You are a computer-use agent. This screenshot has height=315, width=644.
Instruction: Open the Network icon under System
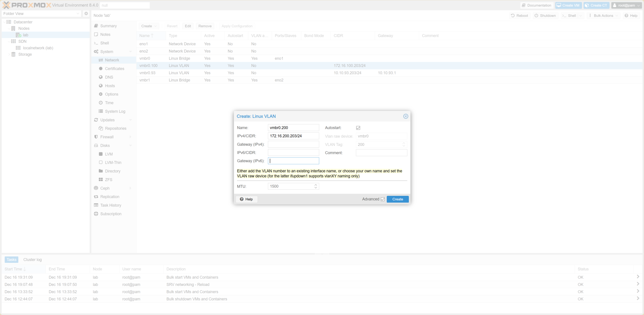101,60
